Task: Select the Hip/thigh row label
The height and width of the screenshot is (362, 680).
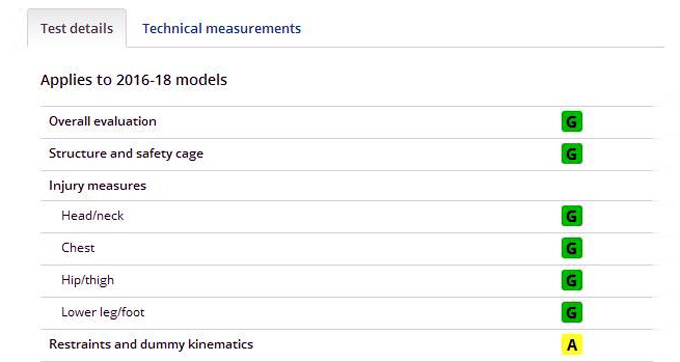Action: coord(87,280)
